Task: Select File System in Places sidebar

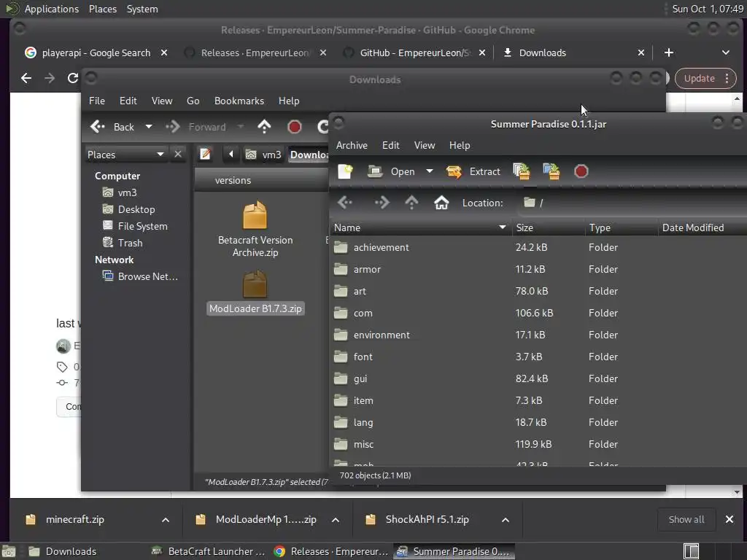Action: pyautogui.click(x=135, y=226)
